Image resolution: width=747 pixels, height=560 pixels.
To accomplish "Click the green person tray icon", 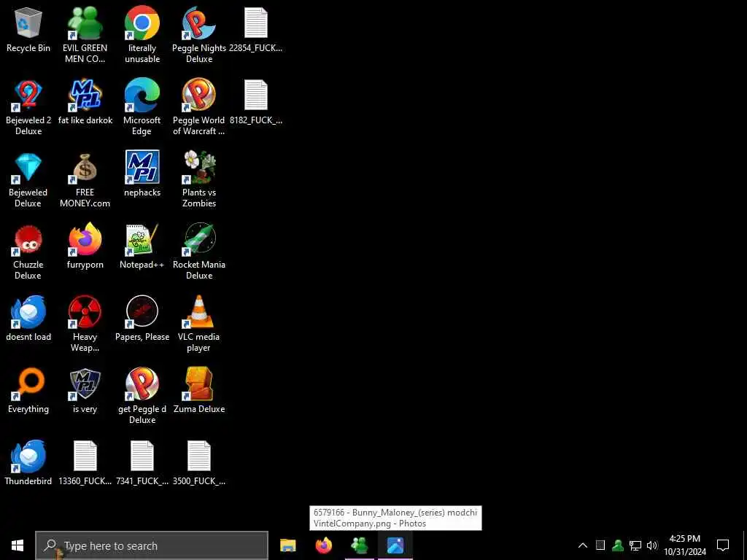I will (x=618, y=545).
